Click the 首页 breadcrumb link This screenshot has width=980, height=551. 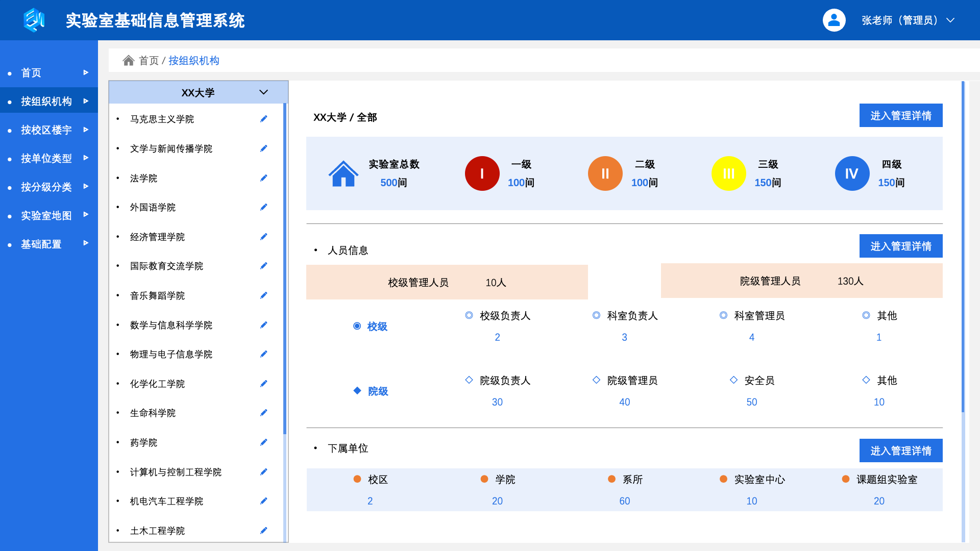(x=149, y=61)
